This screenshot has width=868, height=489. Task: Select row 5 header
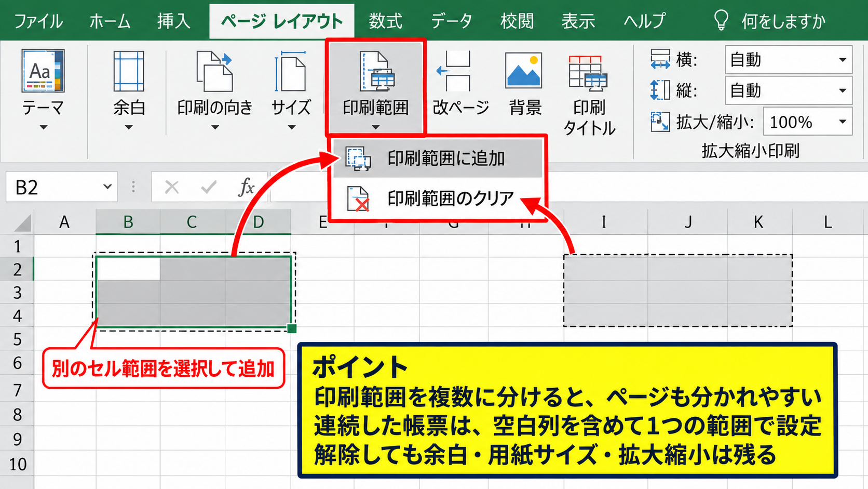(x=17, y=339)
